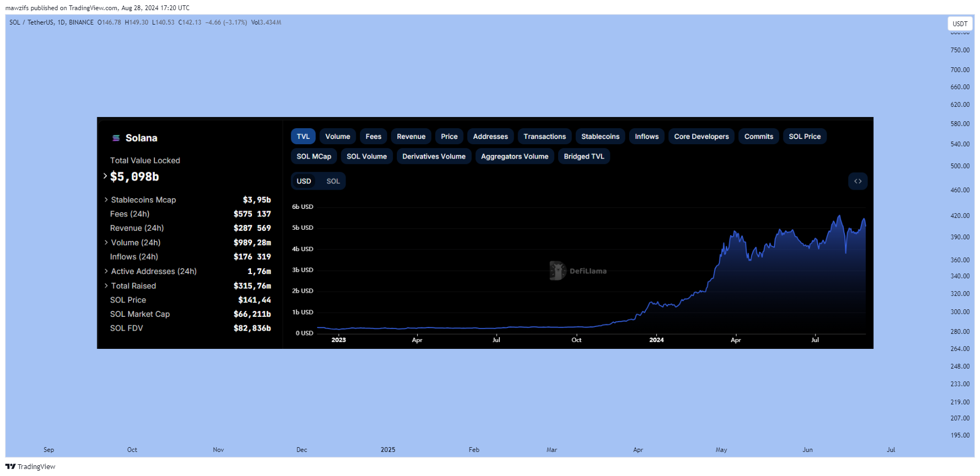Click the Solana chain name heading
This screenshot has width=980, height=476.
(x=142, y=138)
